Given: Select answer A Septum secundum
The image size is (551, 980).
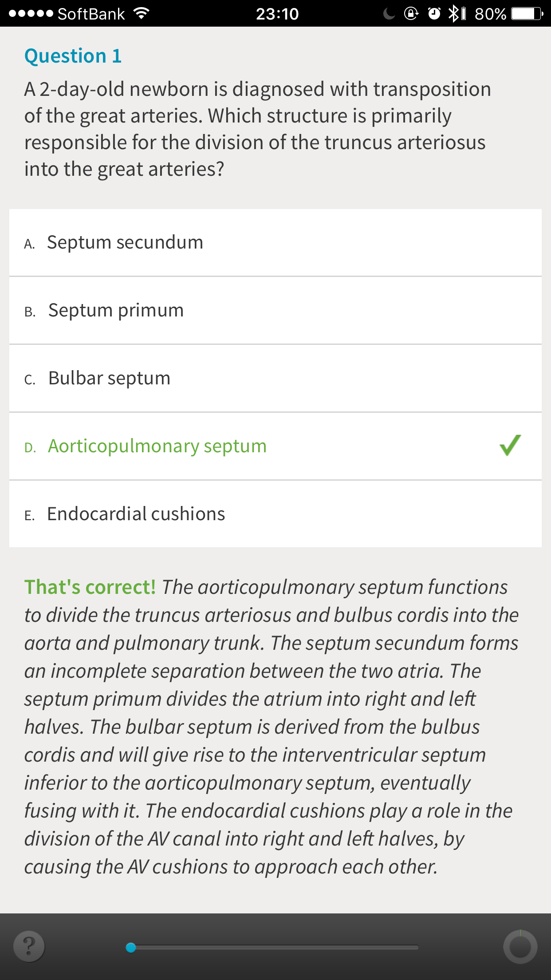Looking at the screenshot, I should point(275,242).
